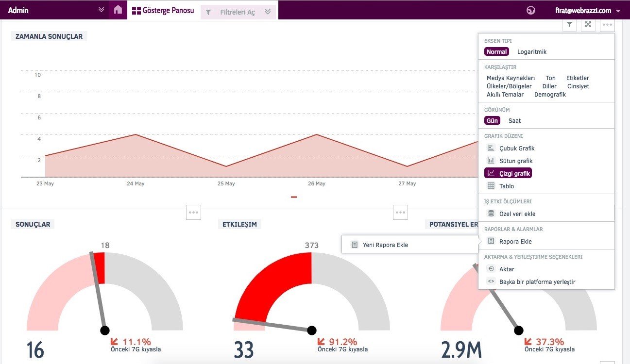Click the home icon in top bar

[x=118, y=10]
